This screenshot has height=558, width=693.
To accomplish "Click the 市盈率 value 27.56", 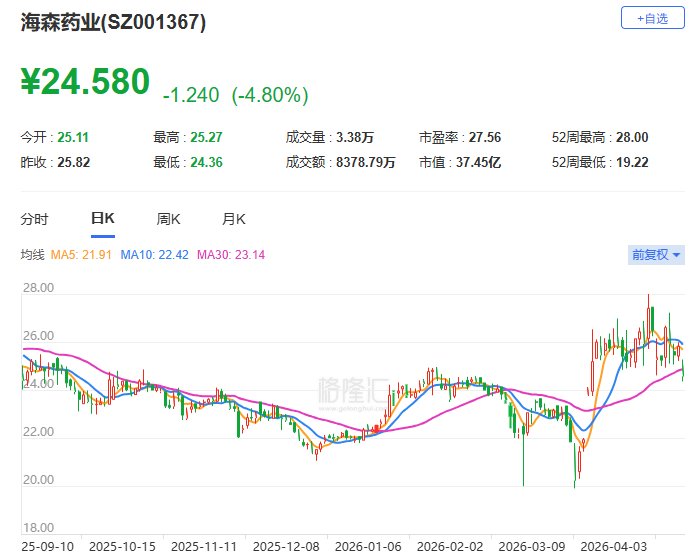I will click(x=485, y=137).
